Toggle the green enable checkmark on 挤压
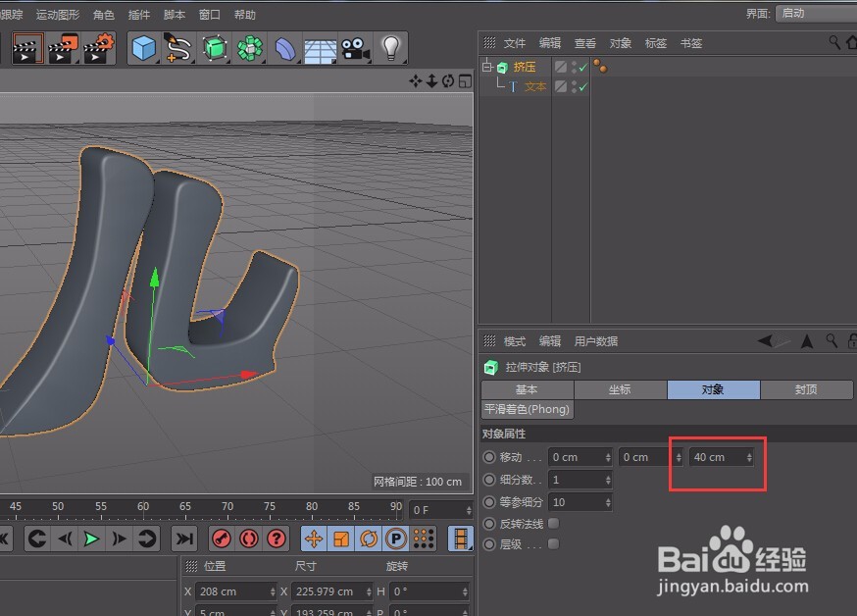The width and height of the screenshot is (857, 616). click(x=582, y=66)
